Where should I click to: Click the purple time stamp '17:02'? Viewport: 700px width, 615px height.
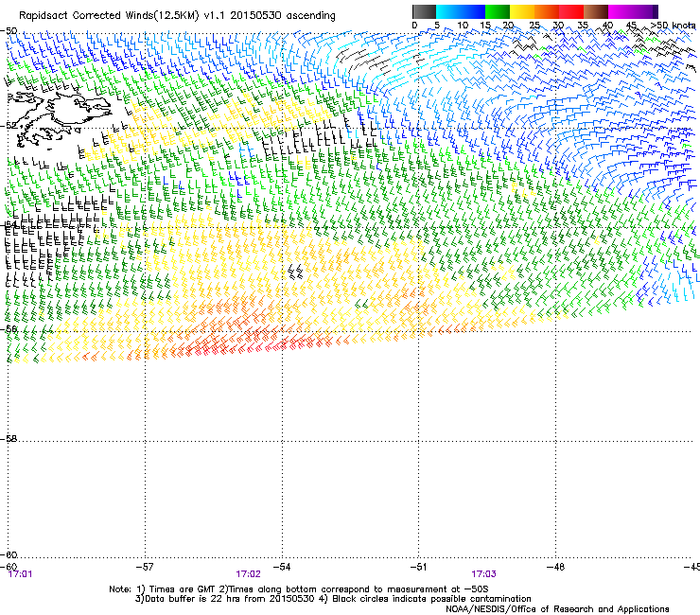248,574
